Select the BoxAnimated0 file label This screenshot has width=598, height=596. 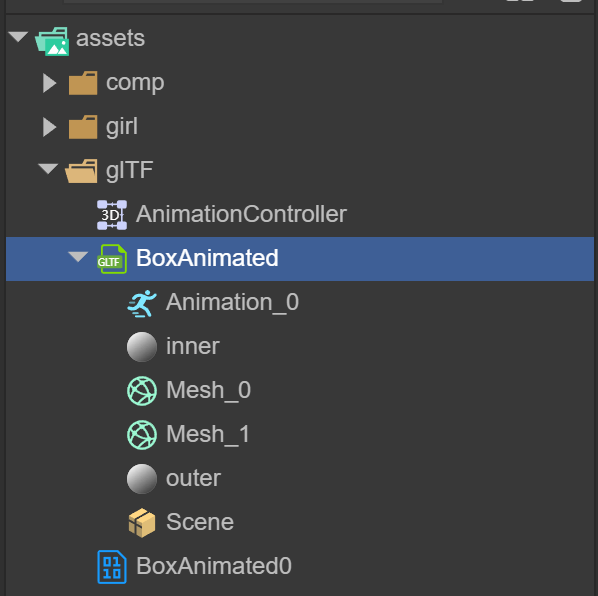point(214,566)
